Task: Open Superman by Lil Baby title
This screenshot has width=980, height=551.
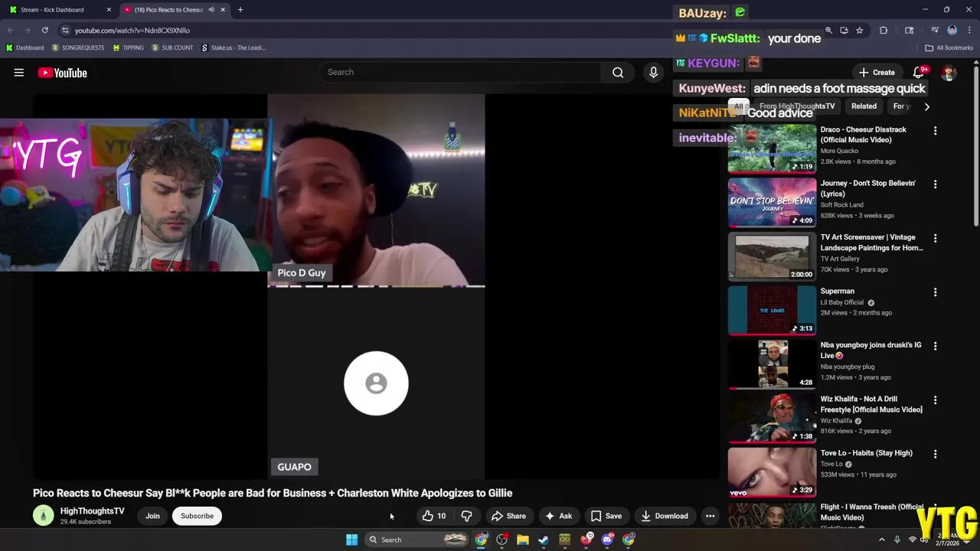Action: (x=838, y=291)
